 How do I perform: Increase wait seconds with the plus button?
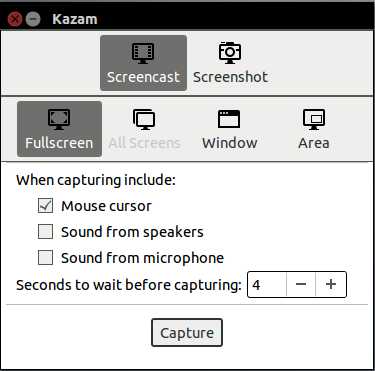point(331,284)
